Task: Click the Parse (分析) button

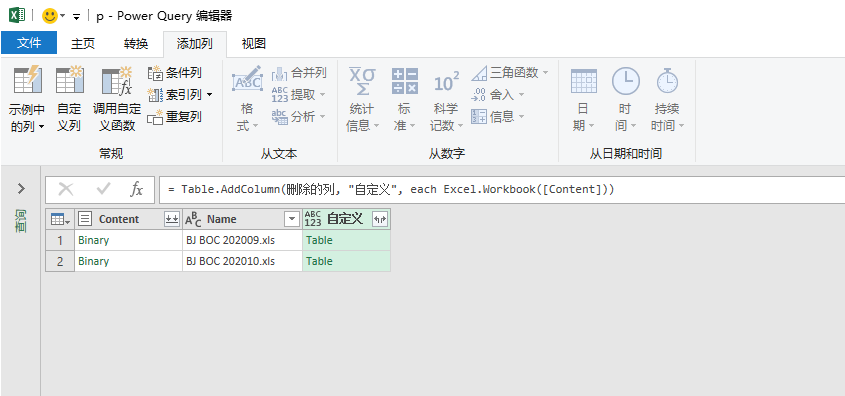Action: click(299, 117)
